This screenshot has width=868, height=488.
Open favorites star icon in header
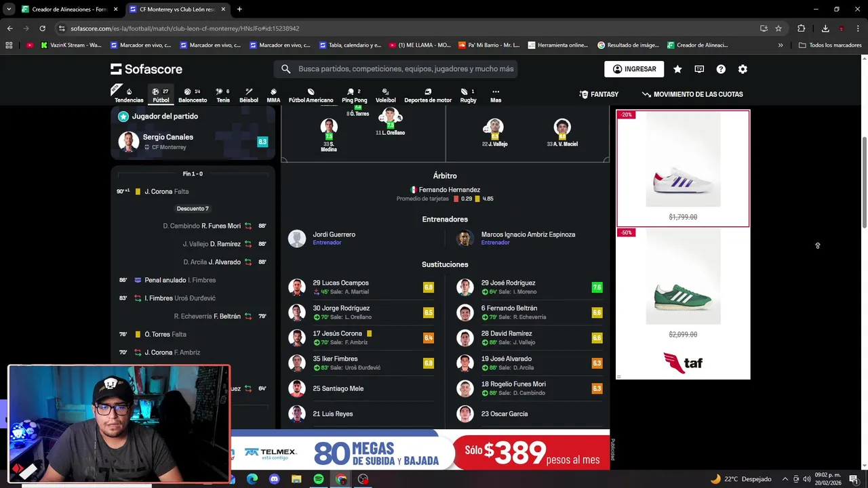(677, 69)
